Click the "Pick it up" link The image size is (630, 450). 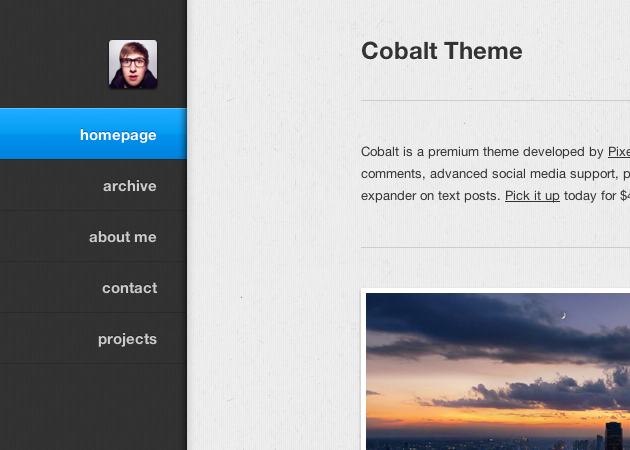(x=532, y=195)
